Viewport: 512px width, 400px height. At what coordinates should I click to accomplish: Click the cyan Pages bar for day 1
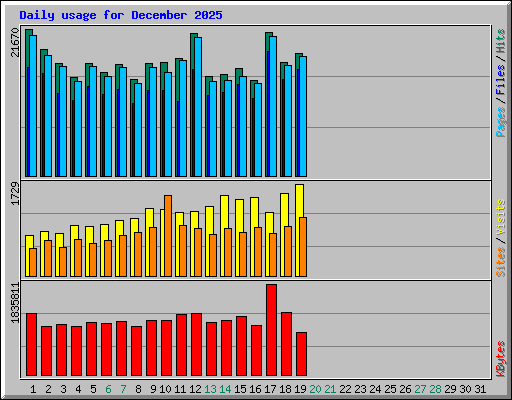click(33, 106)
